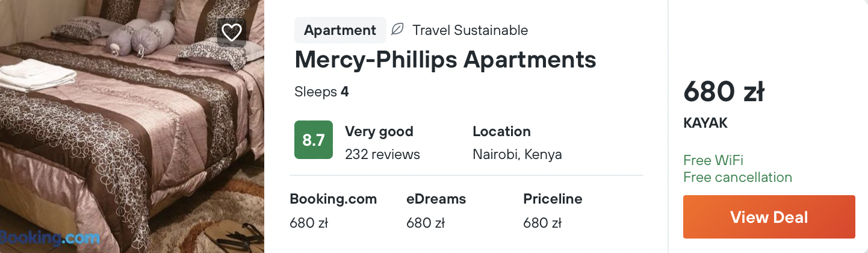Click the green 8.7 rating badge
This screenshot has height=253, width=868.
314,140
